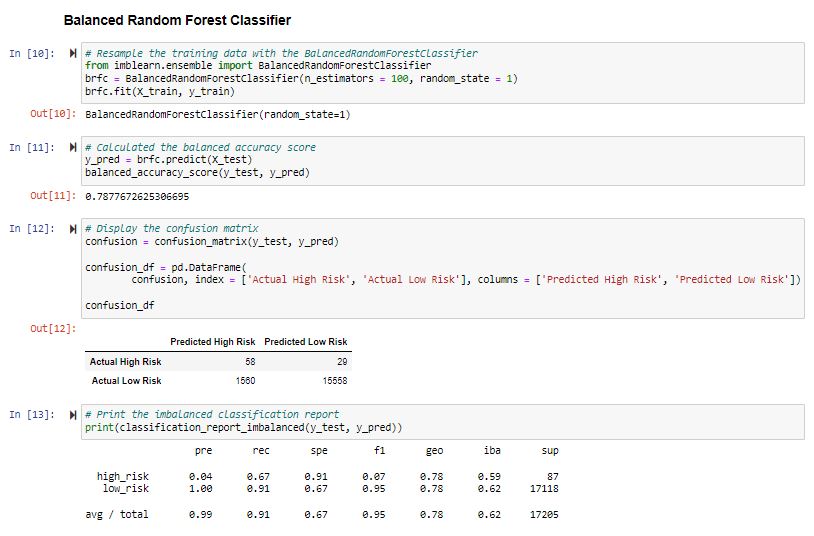Click the y_pred = brfc.predict(X_test) line
The image size is (814, 536).
(169, 159)
